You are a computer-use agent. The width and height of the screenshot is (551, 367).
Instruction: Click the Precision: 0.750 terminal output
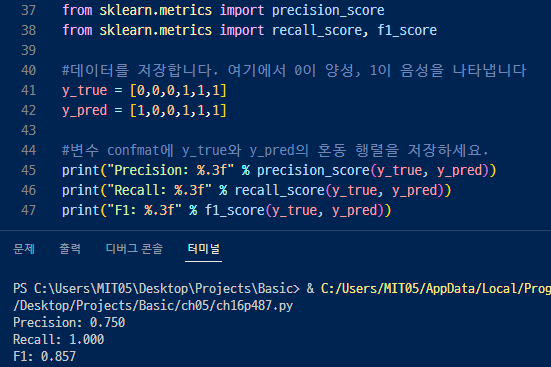(69, 322)
